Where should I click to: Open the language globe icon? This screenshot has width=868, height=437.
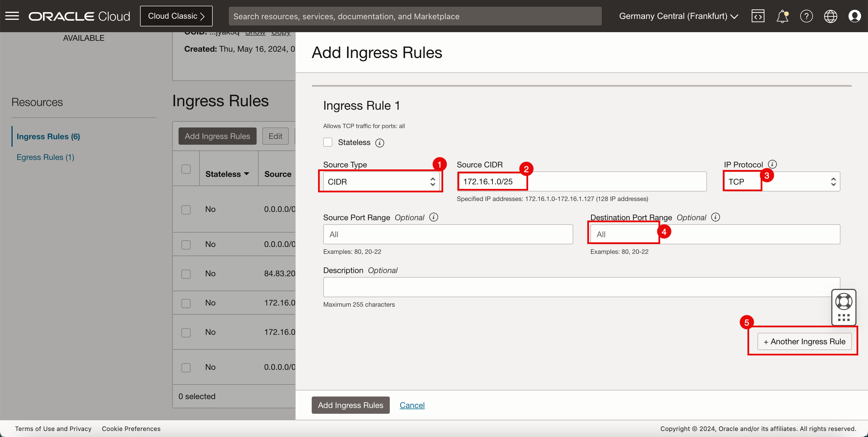tap(830, 16)
